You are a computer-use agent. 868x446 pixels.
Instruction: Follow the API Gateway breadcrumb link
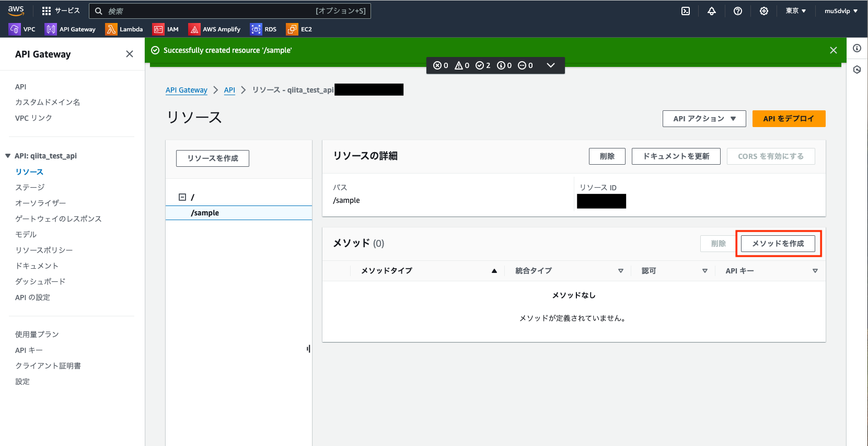[x=187, y=90]
